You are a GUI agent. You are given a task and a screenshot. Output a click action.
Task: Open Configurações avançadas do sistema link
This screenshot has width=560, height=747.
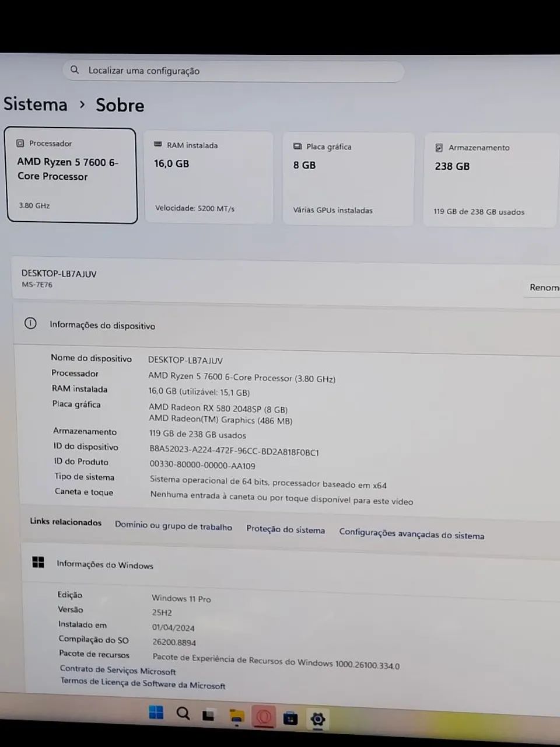pyautogui.click(x=412, y=533)
